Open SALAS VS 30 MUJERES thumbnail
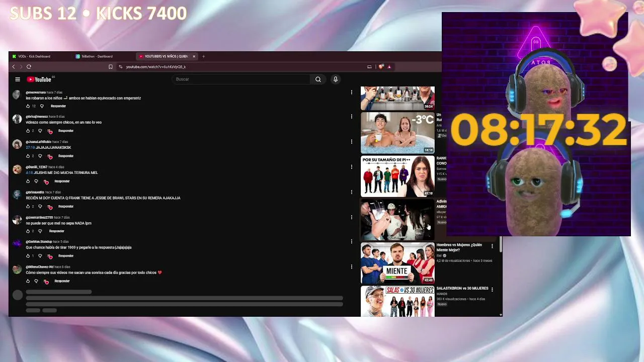Image resolution: width=644 pixels, height=362 pixels. (x=397, y=301)
